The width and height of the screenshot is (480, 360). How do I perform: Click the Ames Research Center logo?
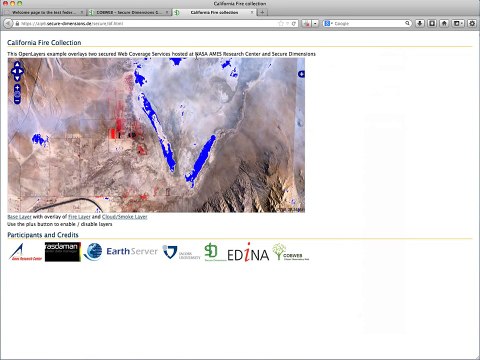[25, 252]
